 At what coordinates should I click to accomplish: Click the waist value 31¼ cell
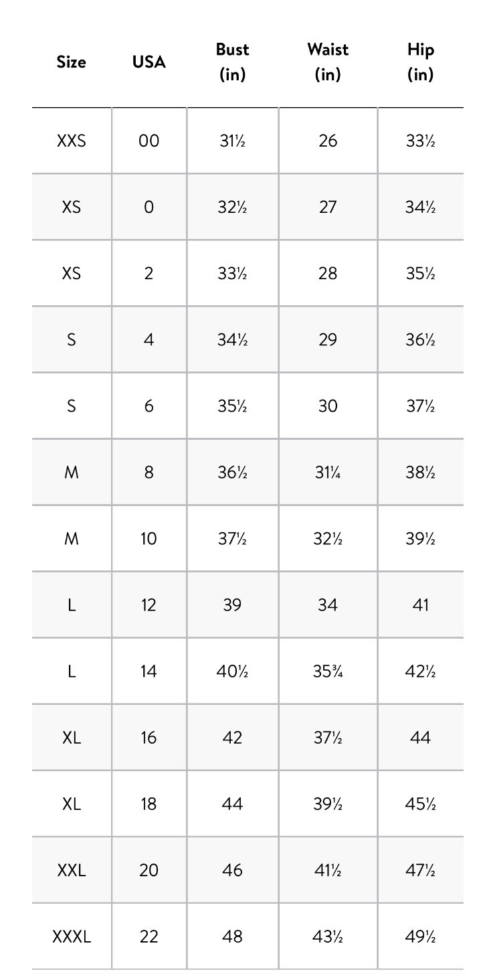coord(328,472)
